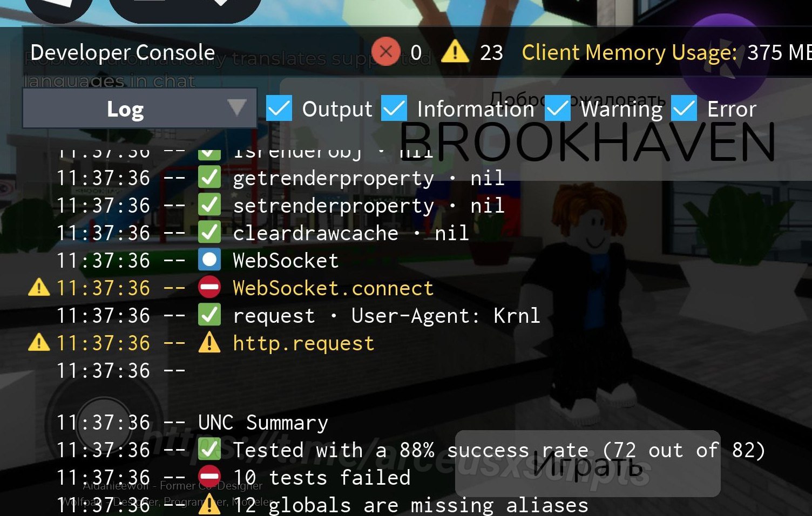Click the red icon beside 10 tests failed

point(209,477)
